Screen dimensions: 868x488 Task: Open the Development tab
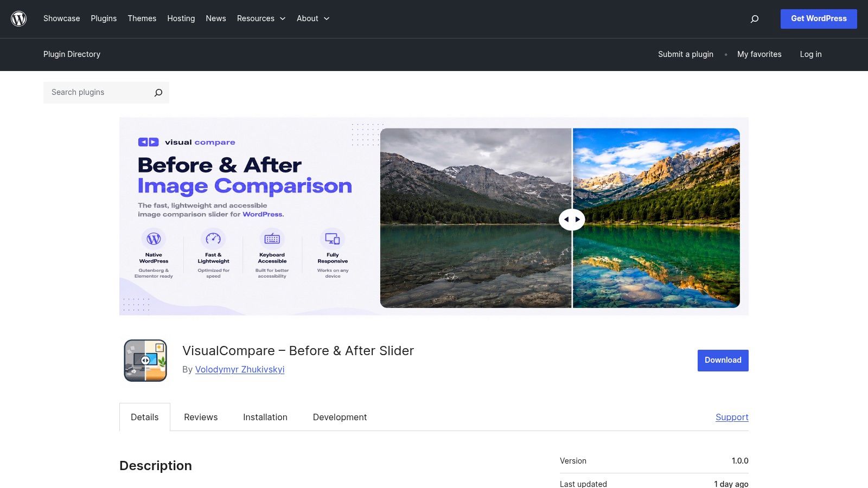[340, 417]
